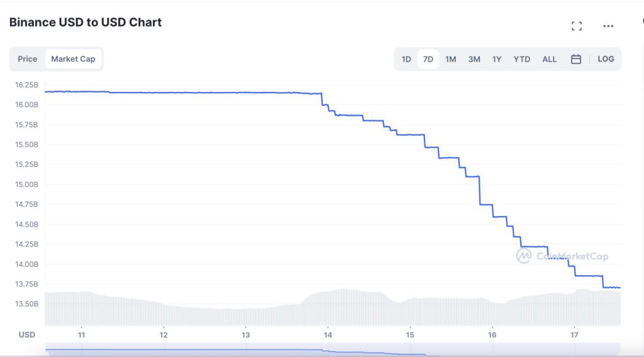This screenshot has height=357, width=644.
Task: Click the 14 date marker on x-axis
Action: (x=328, y=335)
